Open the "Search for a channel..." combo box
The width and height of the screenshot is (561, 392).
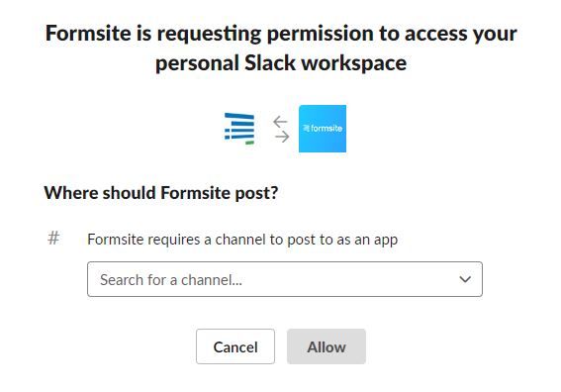[x=285, y=279]
